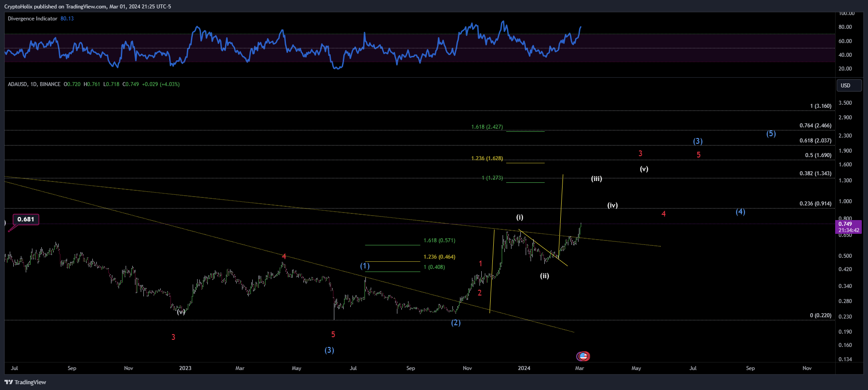Screen dimensions: 868x390
Task: Click the 1.618 (0.571) extension label
Action: tap(440, 240)
